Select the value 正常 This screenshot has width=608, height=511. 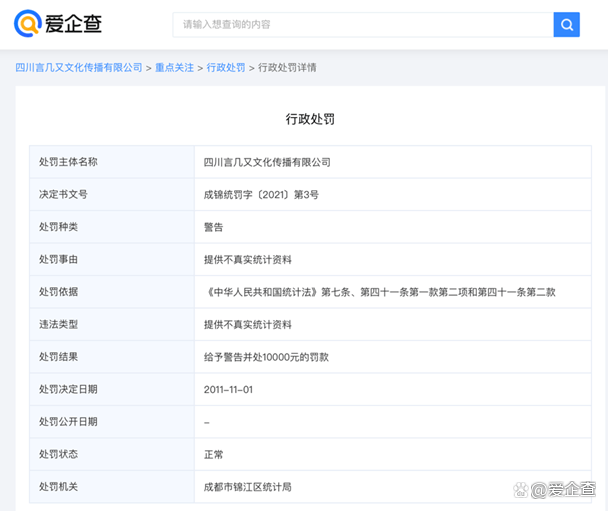tap(214, 454)
